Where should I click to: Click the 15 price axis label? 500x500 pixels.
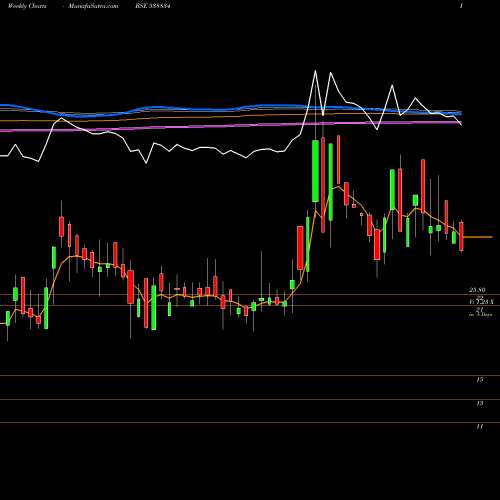pos(479,380)
